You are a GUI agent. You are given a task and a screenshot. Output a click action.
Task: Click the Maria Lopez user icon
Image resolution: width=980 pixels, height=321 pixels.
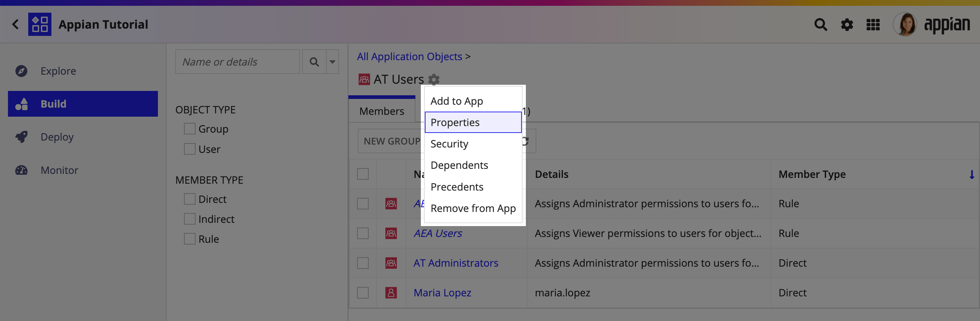pos(391,292)
